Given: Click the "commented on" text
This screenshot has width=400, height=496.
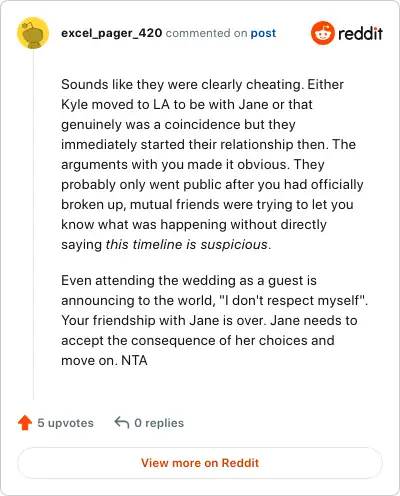Looking at the screenshot, I should pyautogui.click(x=206, y=33).
